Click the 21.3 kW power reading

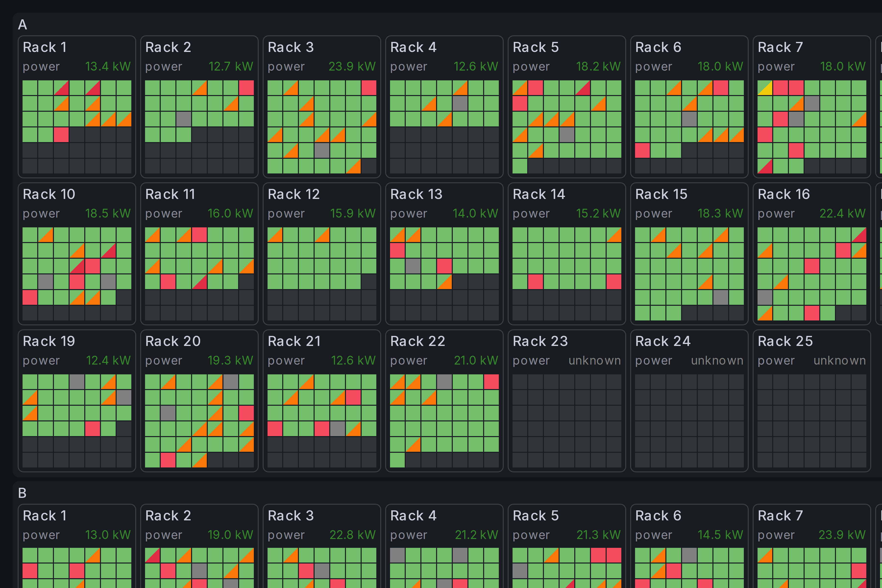[599, 535]
